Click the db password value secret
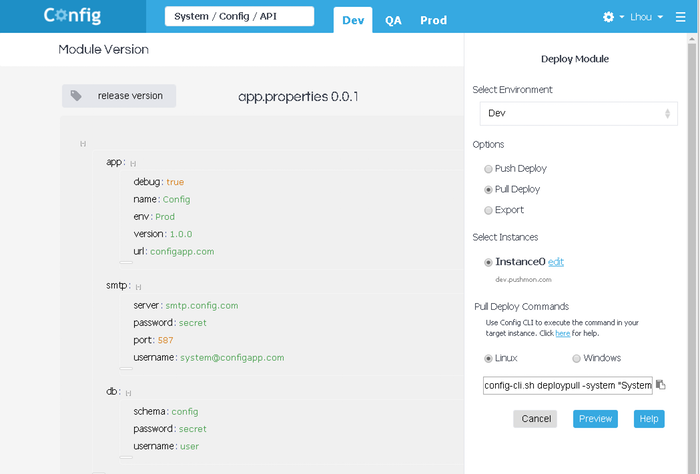The height and width of the screenshot is (474, 700). (193, 429)
